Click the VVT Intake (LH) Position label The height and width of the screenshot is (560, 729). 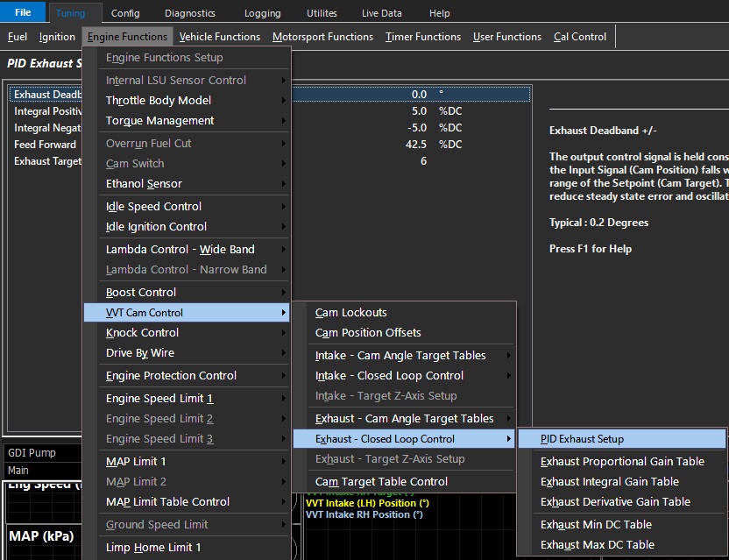[x=367, y=503]
